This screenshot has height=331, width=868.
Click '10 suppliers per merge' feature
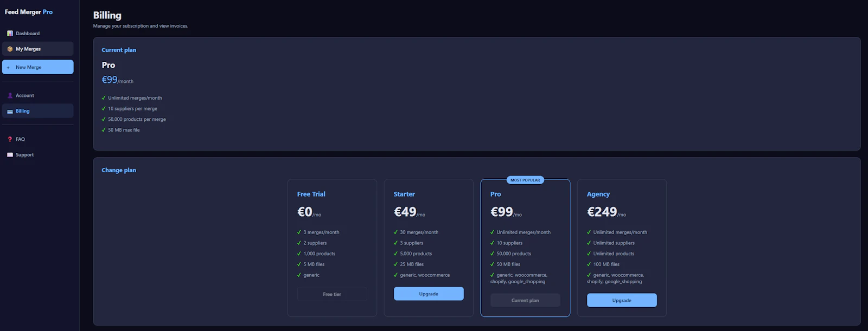132,108
